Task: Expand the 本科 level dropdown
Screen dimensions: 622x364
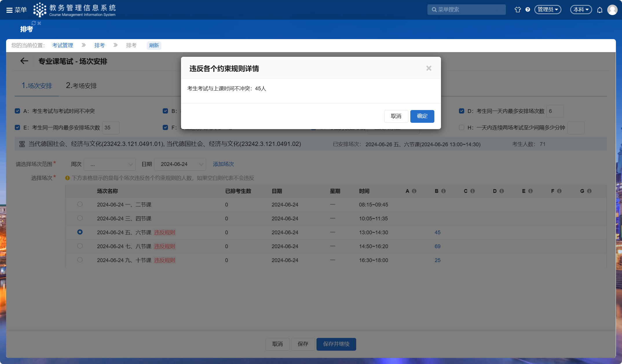Action: click(581, 10)
